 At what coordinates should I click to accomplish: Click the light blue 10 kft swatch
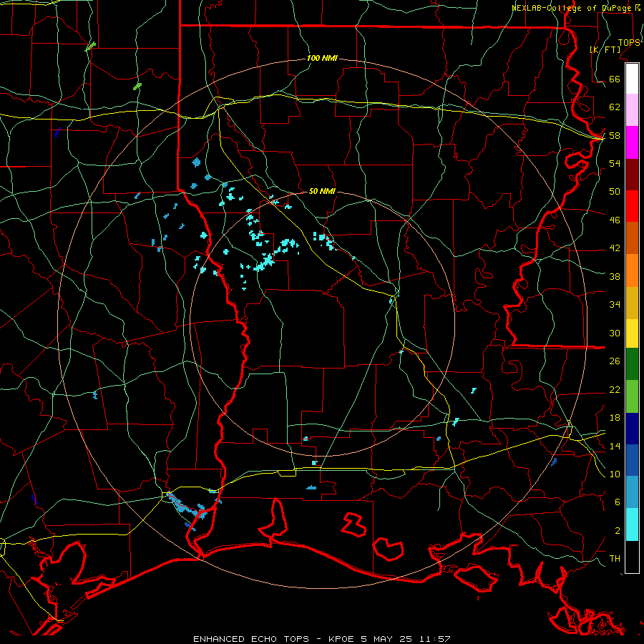coord(632,492)
